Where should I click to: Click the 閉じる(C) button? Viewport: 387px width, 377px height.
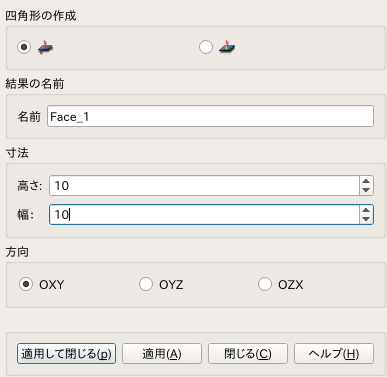248,354
